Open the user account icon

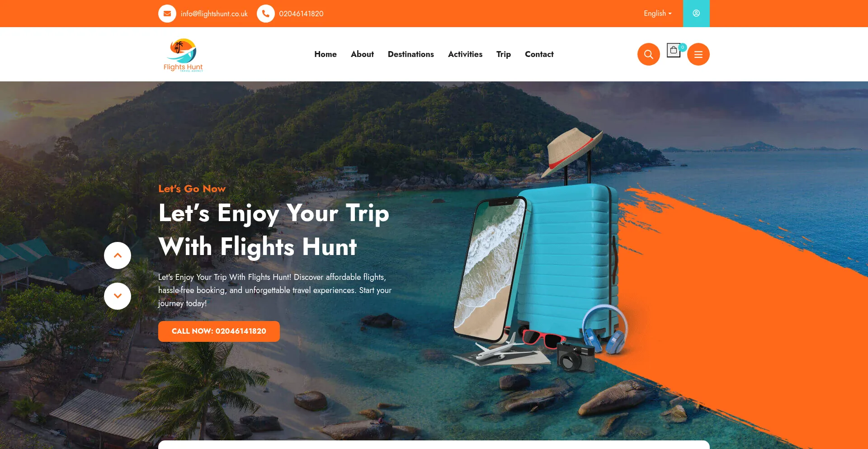tap(696, 14)
